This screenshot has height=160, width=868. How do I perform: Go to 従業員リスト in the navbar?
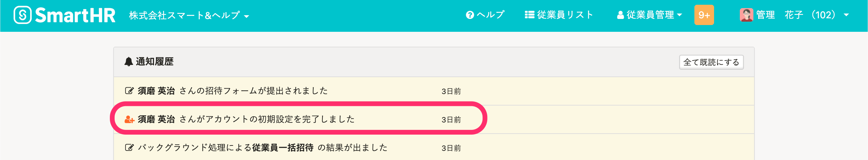pos(565,15)
